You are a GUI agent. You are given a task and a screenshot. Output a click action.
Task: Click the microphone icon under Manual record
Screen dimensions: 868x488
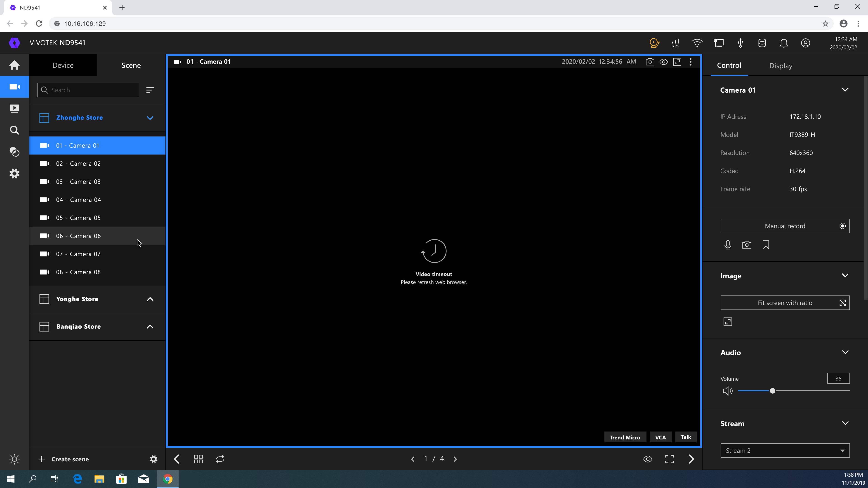(727, 245)
